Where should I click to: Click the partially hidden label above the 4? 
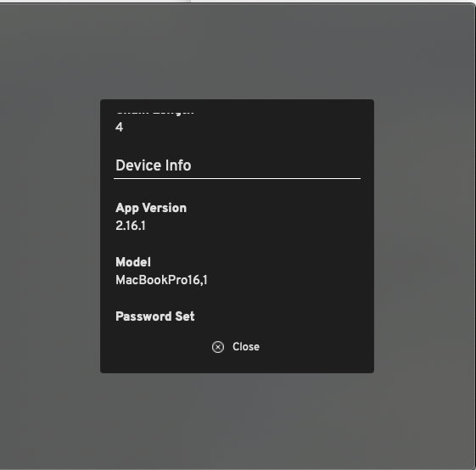(154, 113)
